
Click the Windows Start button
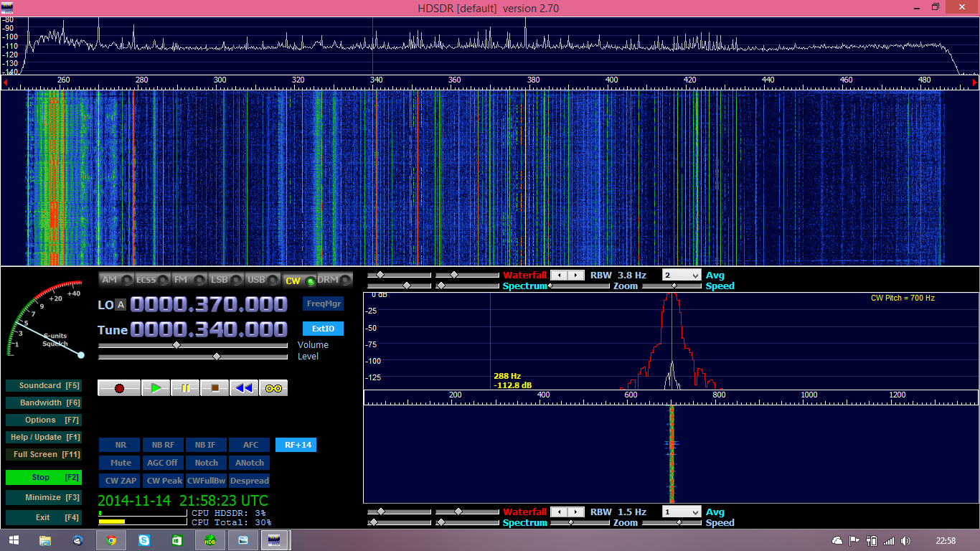14,540
